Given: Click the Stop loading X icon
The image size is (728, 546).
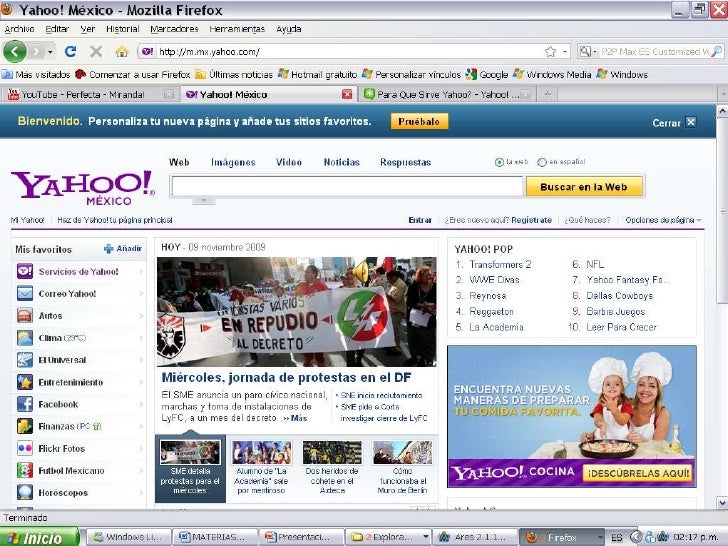Looking at the screenshot, I should [x=96, y=51].
